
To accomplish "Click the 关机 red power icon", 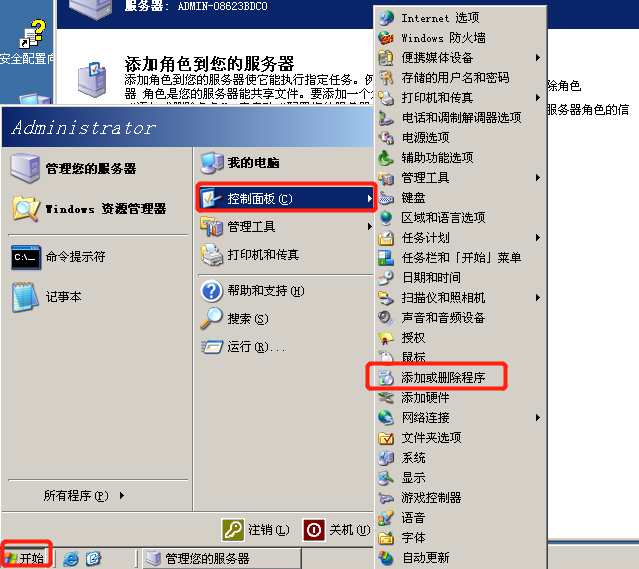I will coord(314,530).
